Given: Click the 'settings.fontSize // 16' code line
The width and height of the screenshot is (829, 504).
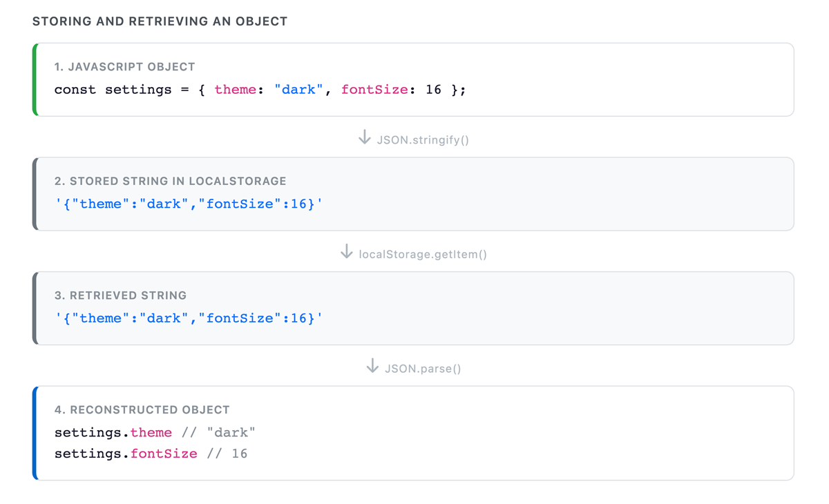Looking at the screenshot, I should coord(151,454).
